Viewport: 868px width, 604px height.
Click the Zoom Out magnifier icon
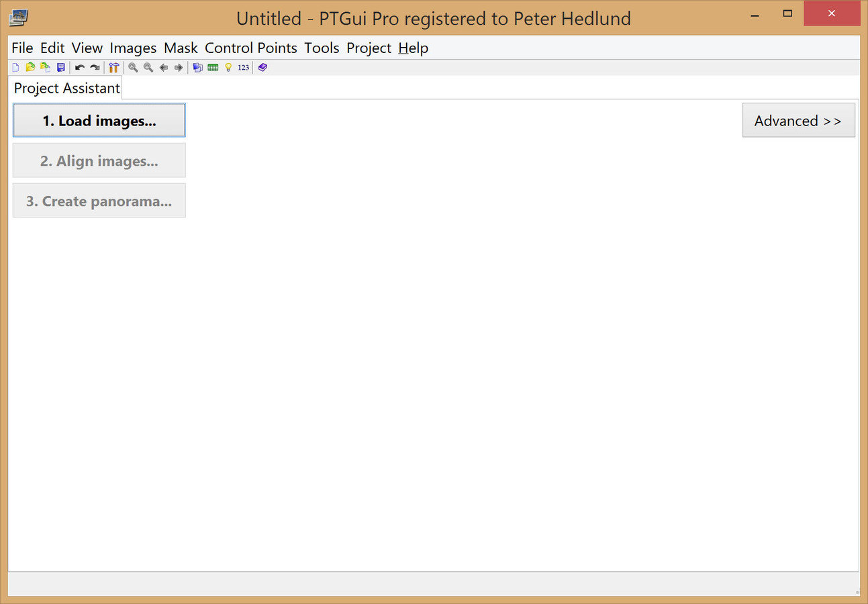coord(148,67)
